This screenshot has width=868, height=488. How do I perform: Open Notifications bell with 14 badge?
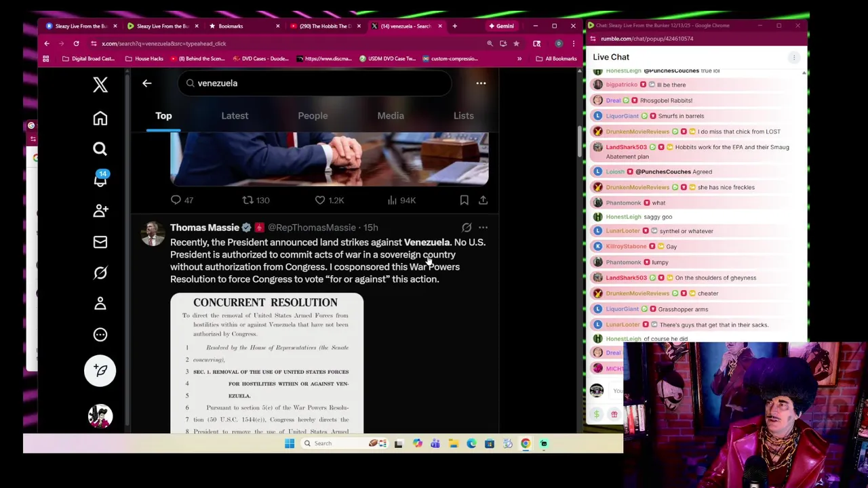(x=100, y=179)
